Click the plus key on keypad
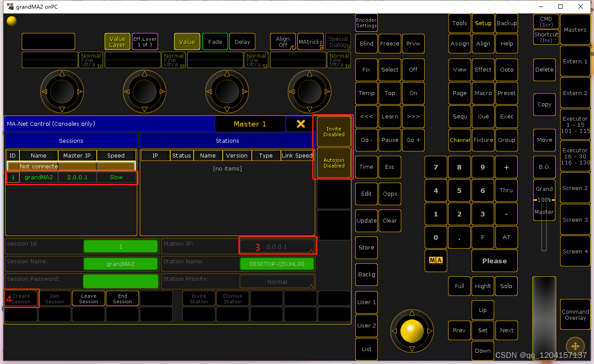 coord(506,167)
